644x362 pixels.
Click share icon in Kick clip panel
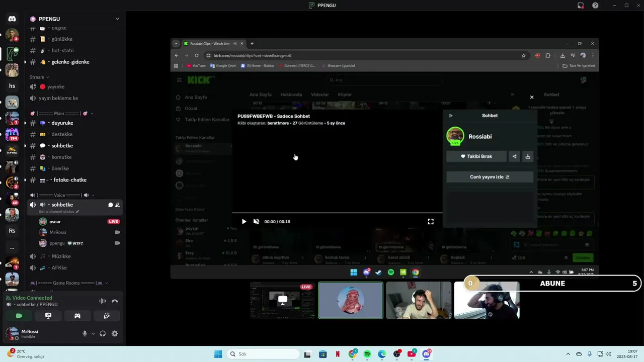point(514,156)
